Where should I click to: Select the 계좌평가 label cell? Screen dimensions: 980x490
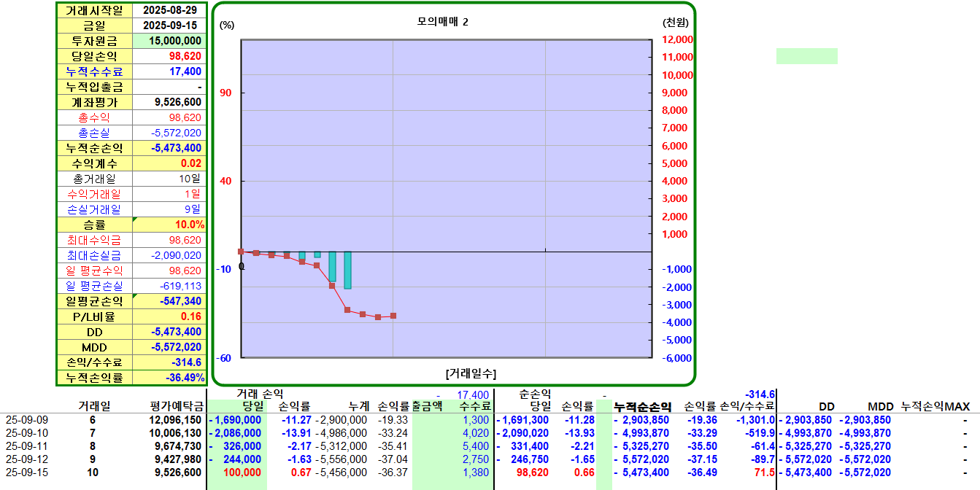pos(95,102)
